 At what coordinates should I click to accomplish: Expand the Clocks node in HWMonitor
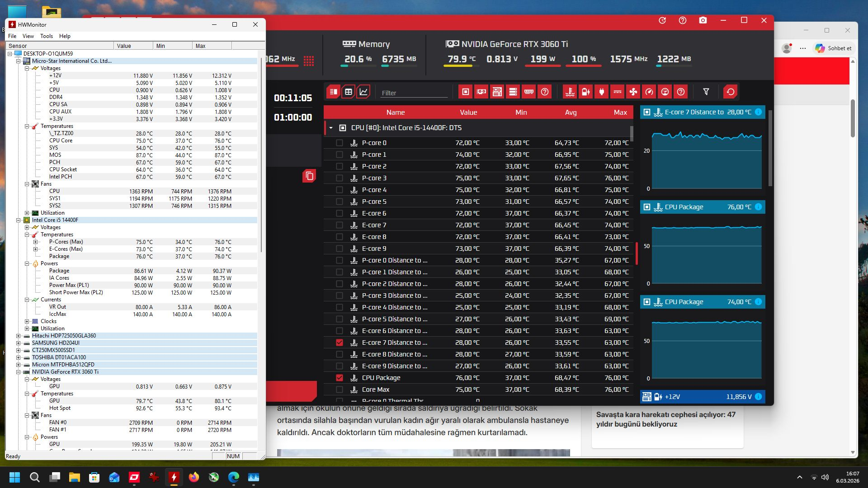[27, 321]
